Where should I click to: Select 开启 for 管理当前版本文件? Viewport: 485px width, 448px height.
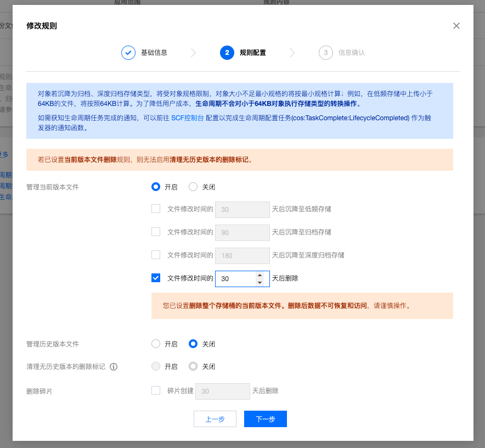pyautogui.click(x=156, y=187)
